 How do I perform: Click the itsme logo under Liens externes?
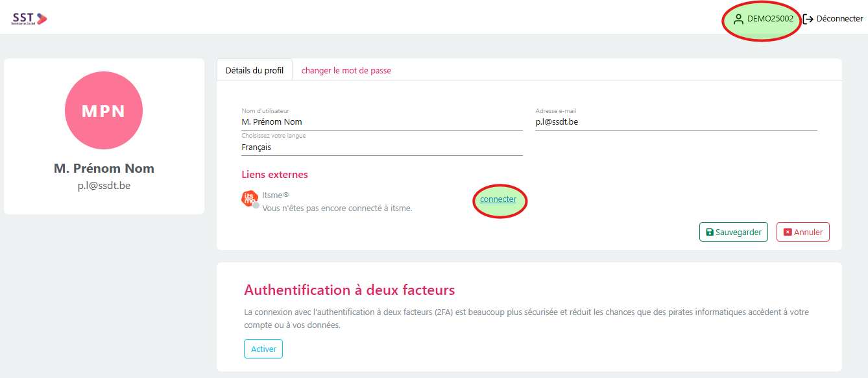click(x=249, y=198)
